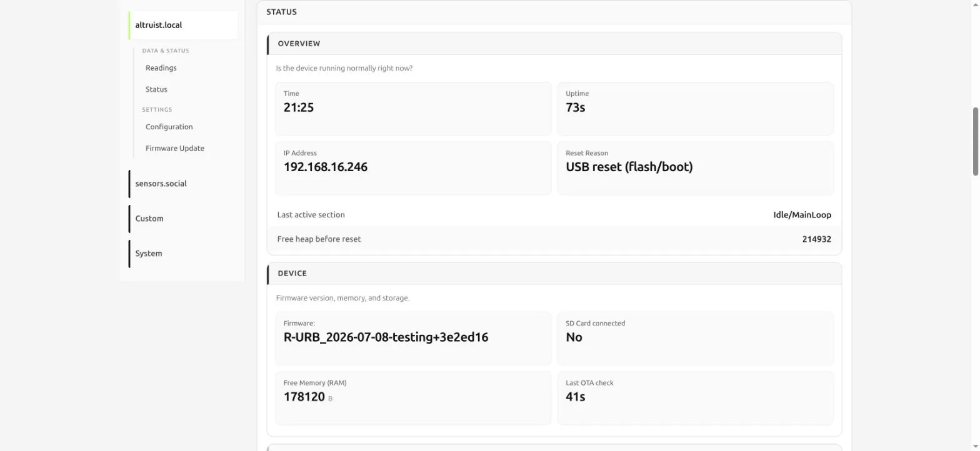
Task: Select the Time card showing 21:25
Action: pos(413,109)
